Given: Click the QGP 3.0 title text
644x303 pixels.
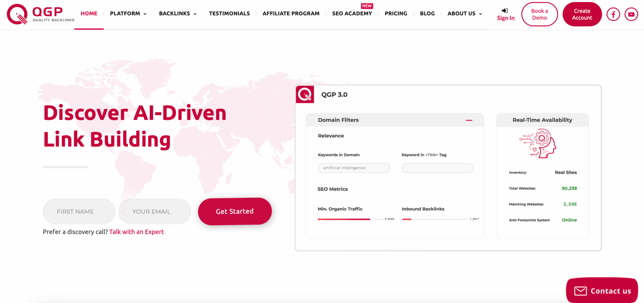Looking at the screenshot, I should 334,95.
